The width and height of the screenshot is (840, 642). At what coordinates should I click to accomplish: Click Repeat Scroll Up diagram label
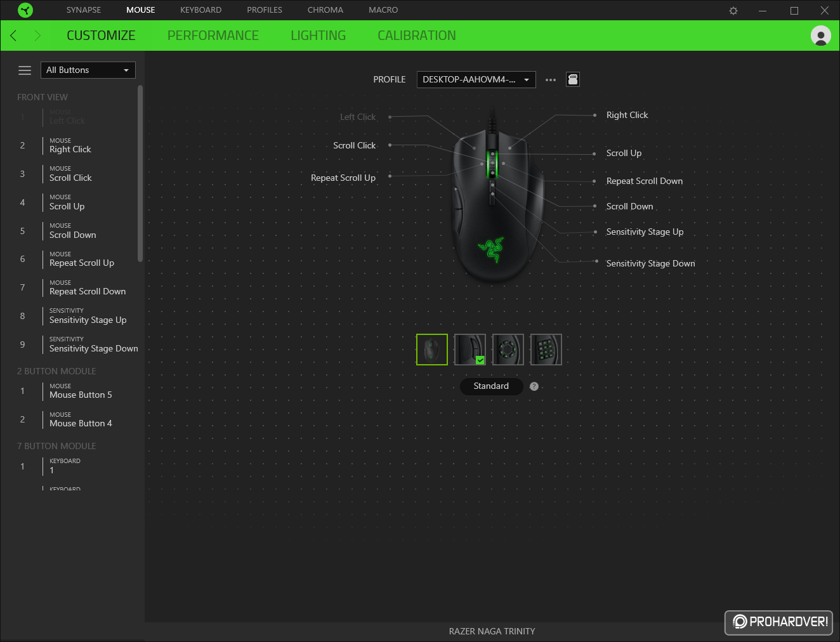pos(343,178)
